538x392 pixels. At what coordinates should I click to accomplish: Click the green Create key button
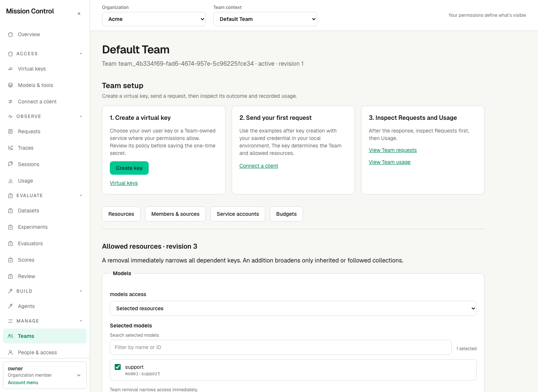pos(129,168)
